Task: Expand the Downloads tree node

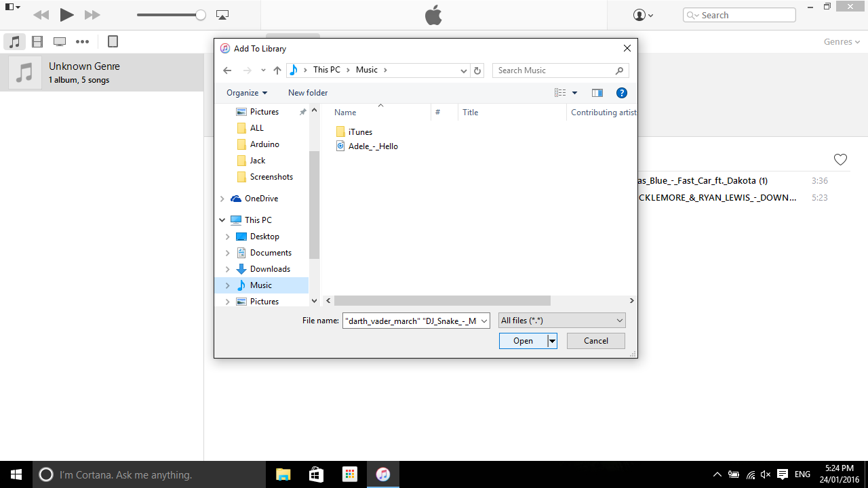Action: [227, 269]
